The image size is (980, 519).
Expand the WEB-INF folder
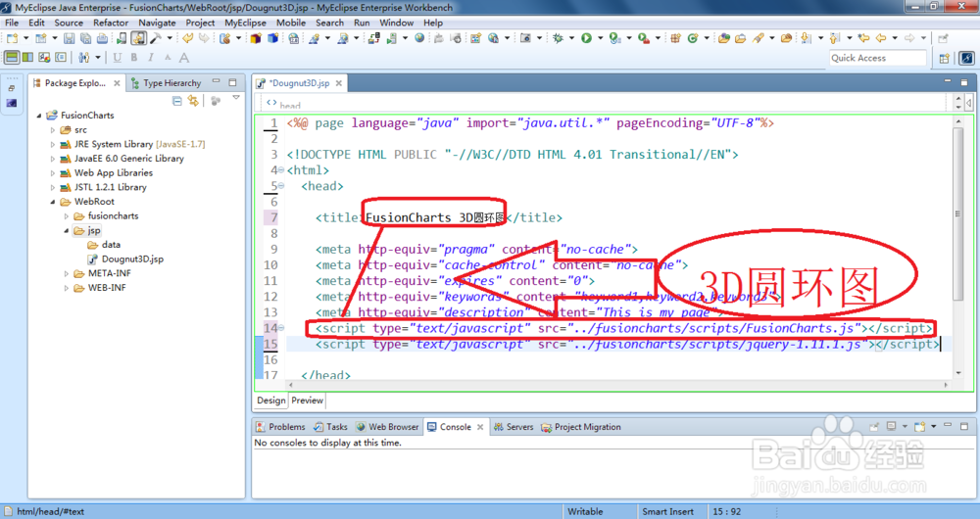(67, 288)
